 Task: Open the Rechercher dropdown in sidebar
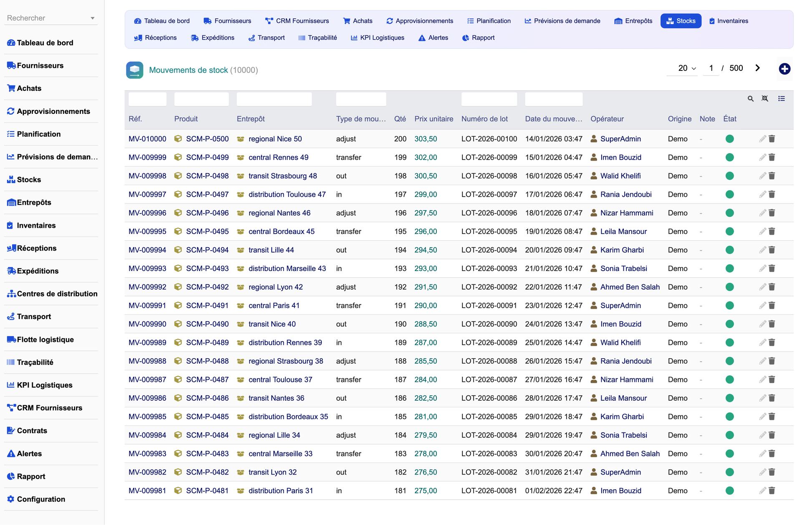pyautogui.click(x=51, y=18)
